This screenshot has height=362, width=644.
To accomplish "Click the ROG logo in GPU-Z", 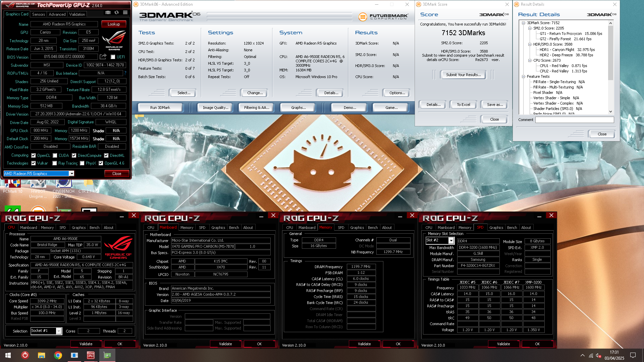I will pyautogui.click(x=114, y=40).
